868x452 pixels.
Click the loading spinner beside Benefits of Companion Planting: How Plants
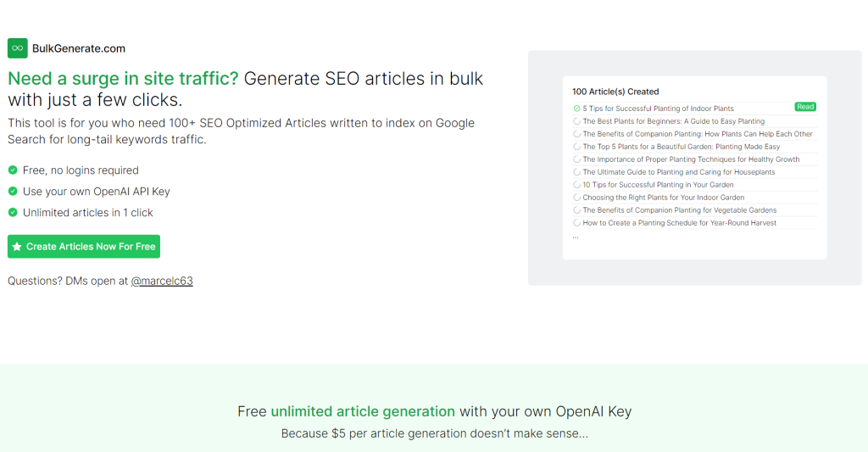tap(576, 134)
